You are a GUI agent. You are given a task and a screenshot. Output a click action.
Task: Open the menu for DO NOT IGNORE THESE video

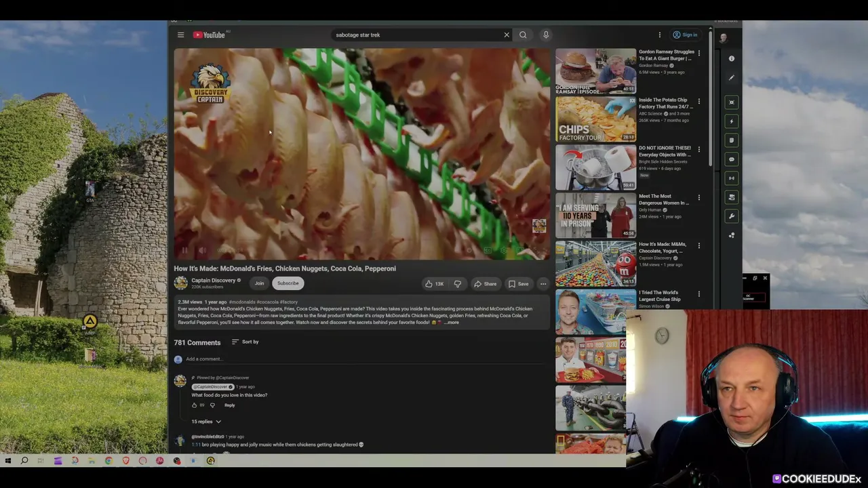coord(699,149)
